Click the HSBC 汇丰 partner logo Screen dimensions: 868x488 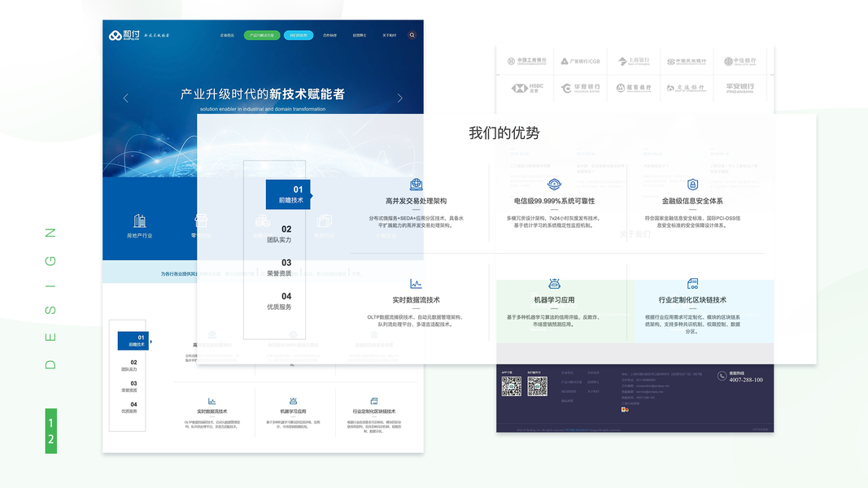click(527, 88)
